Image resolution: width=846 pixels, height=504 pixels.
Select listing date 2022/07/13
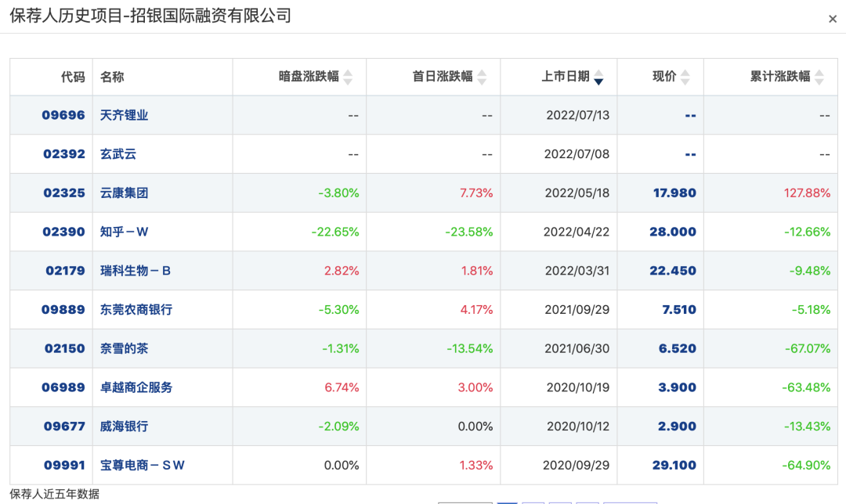pyautogui.click(x=578, y=115)
